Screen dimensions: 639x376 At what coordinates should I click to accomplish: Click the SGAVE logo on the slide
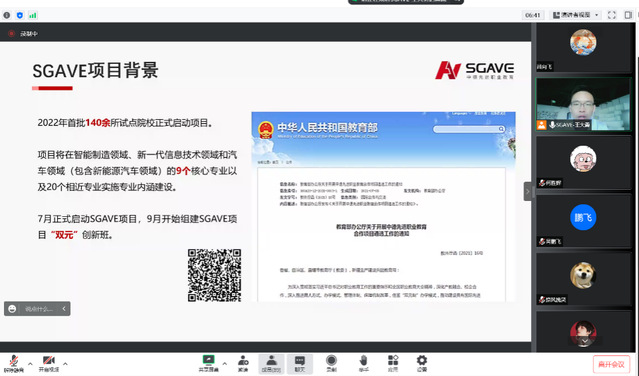click(x=474, y=70)
